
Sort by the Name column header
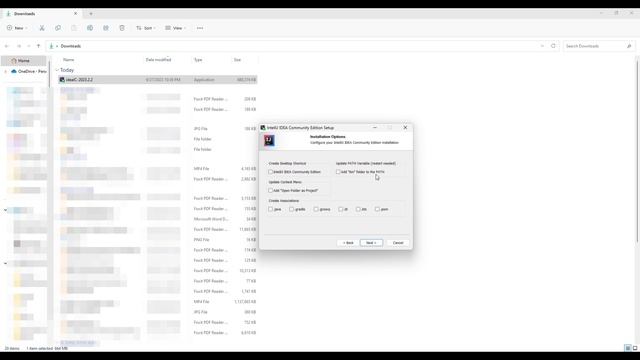(x=69, y=60)
